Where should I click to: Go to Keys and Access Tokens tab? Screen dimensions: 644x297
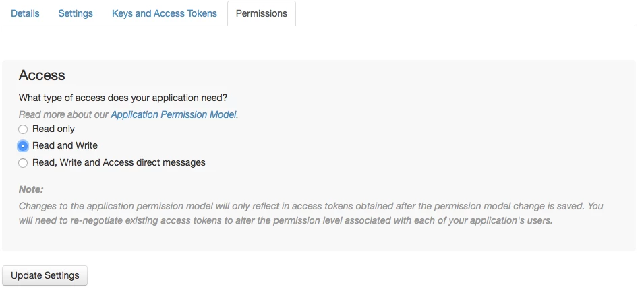tap(165, 13)
